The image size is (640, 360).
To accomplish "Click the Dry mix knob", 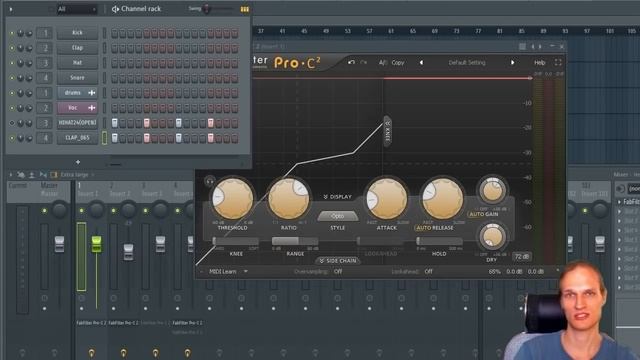I will point(492,237).
